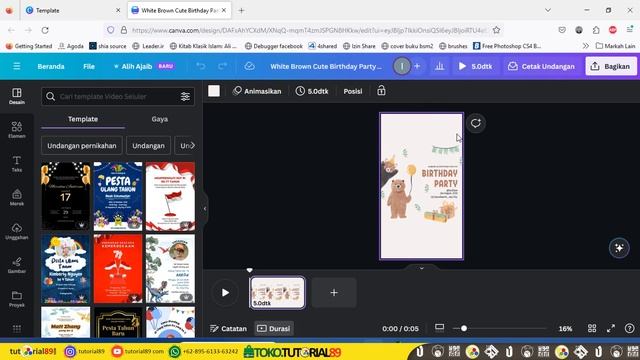Expand more category chips arrow
The image size is (640, 360).
pos(192,145)
